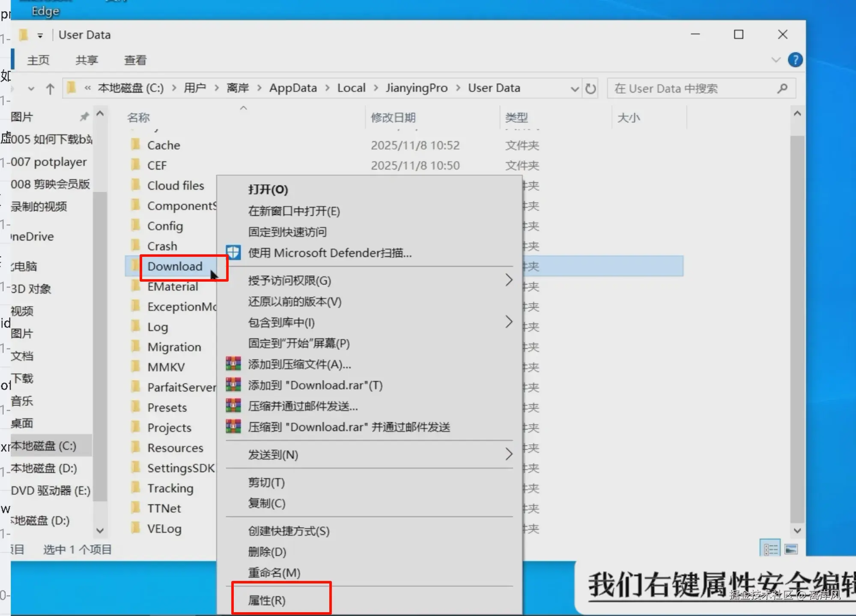Open the quick access toolbar dropdown
Screen dimensions: 856x616
click(x=40, y=36)
